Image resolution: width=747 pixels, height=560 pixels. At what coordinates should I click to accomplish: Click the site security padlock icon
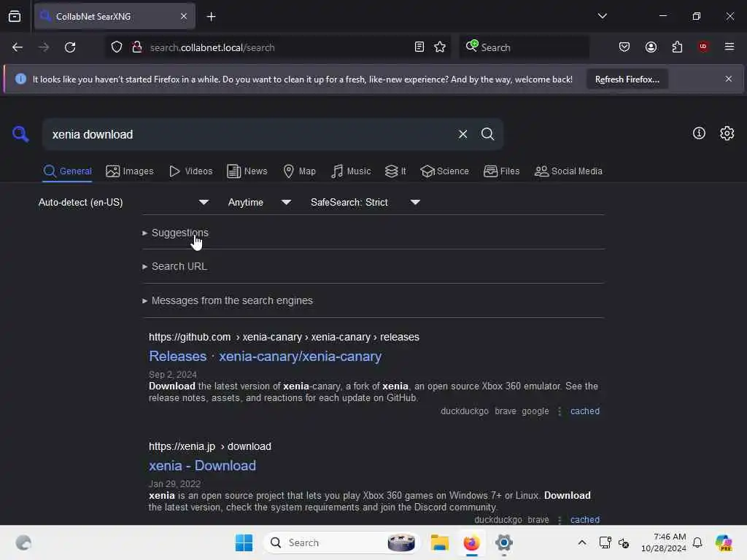tap(137, 47)
